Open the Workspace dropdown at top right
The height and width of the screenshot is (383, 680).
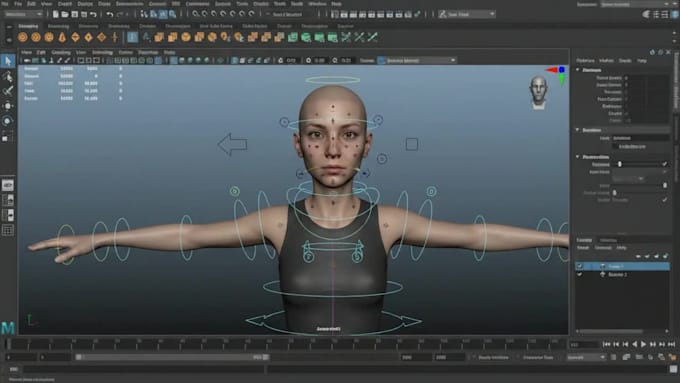[640, 4]
